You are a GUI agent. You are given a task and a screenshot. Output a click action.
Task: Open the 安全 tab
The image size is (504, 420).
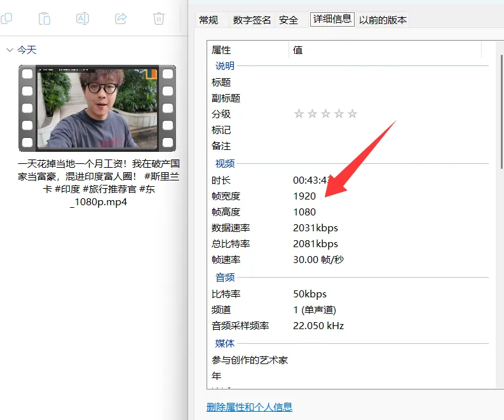point(289,20)
